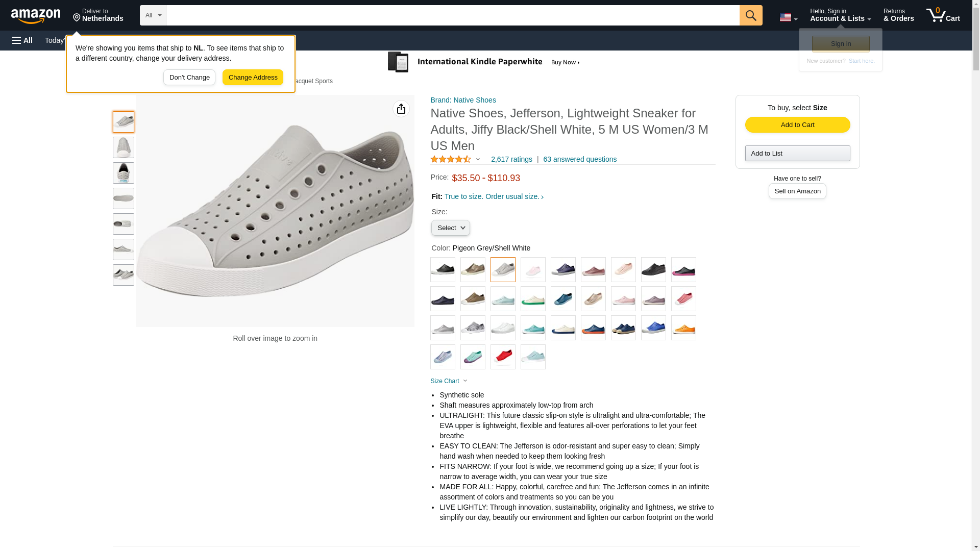Open the language flag selector

click(x=788, y=17)
